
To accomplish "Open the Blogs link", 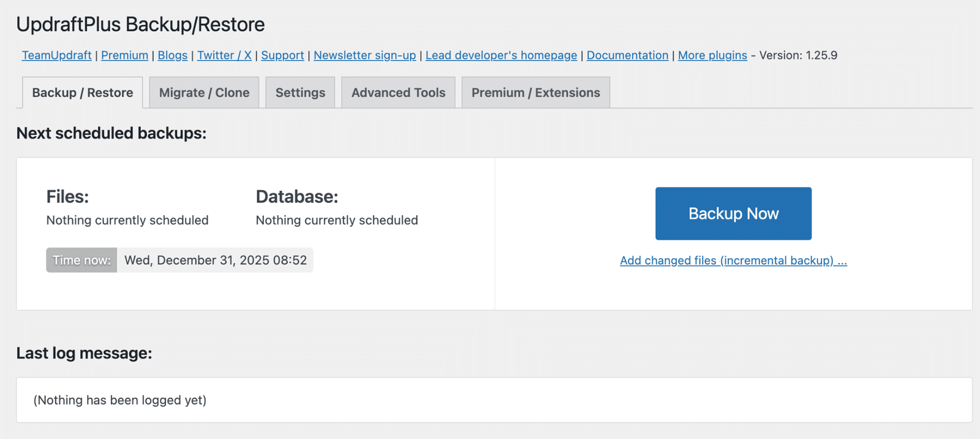I will (173, 55).
